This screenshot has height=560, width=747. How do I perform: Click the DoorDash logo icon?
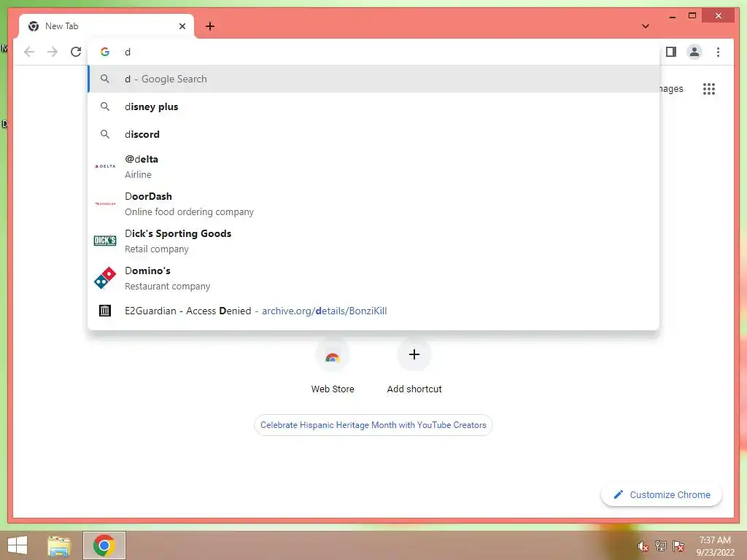click(105, 203)
